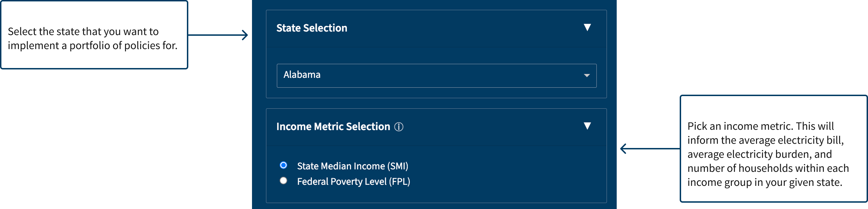Screen dimensions: 868x209
Task: Click the "average electricity burden" text line
Action: tap(759, 154)
